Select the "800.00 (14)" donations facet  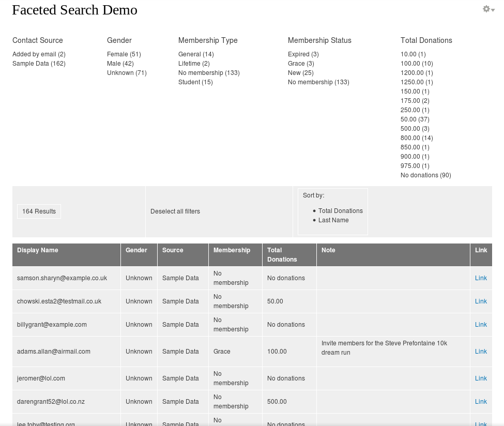(417, 138)
